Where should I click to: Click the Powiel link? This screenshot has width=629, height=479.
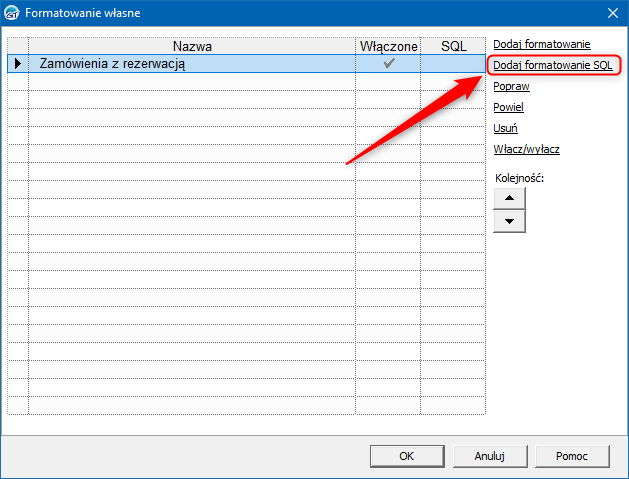click(x=508, y=107)
